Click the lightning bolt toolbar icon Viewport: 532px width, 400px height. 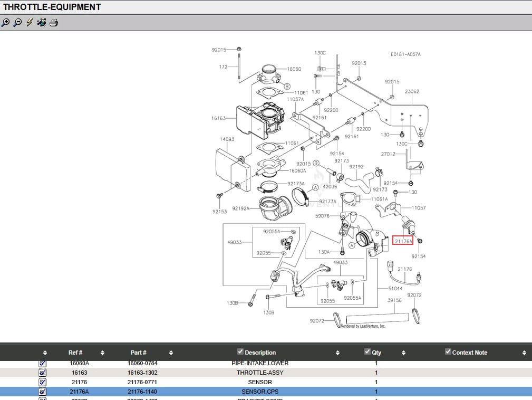click(x=30, y=23)
